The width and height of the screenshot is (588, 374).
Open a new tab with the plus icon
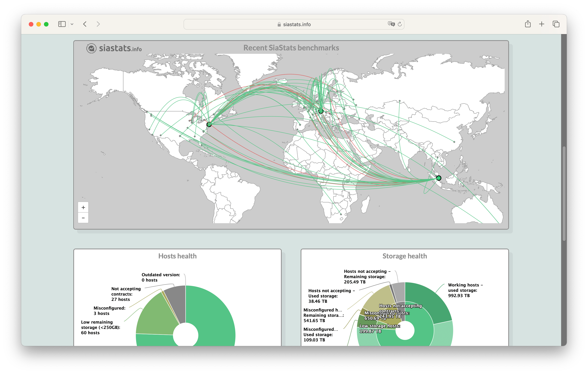[x=542, y=24]
